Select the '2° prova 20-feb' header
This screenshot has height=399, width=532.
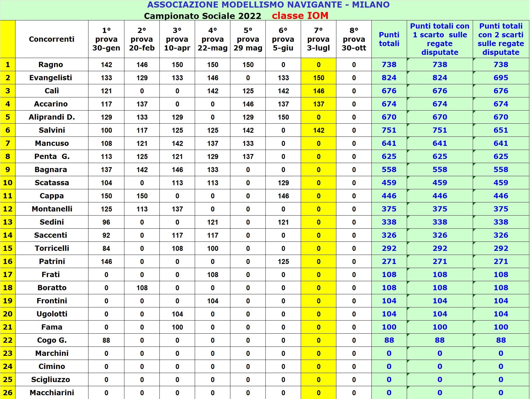pyautogui.click(x=142, y=39)
